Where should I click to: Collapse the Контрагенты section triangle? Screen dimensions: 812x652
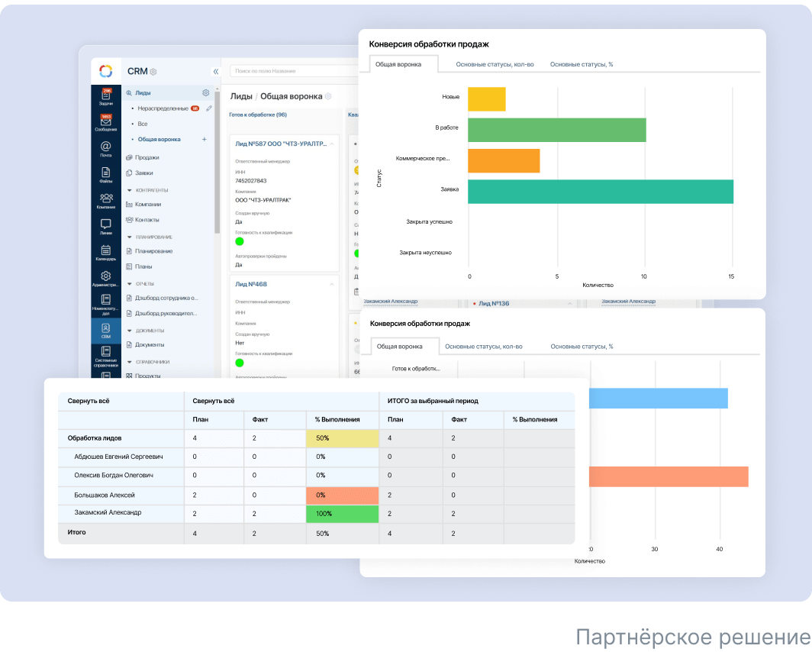tap(129, 190)
